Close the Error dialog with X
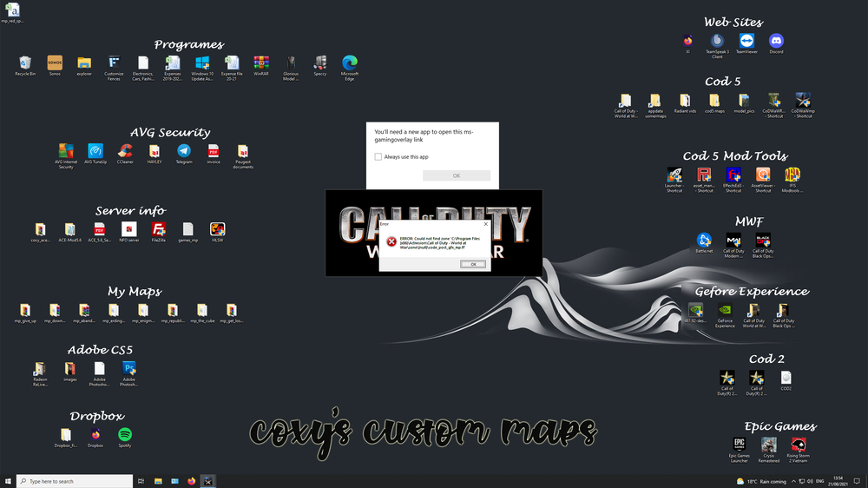Viewport: 868px width, 488px height. 486,224
